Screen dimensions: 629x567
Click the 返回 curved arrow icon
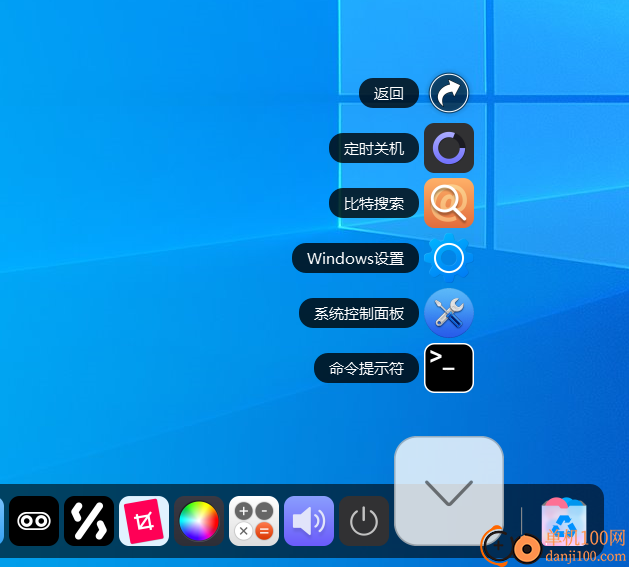tap(449, 93)
